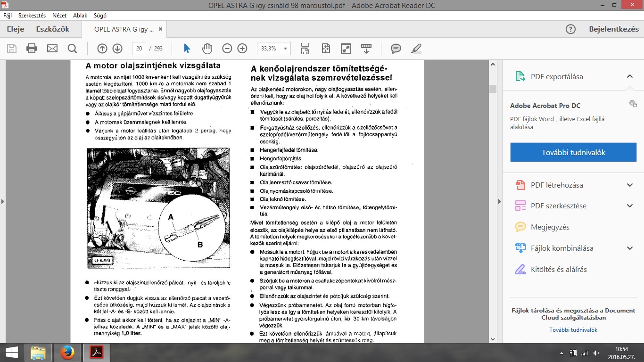The height and width of the screenshot is (362, 644).
Task: Click the scrolling mode page icon
Action: point(305,48)
